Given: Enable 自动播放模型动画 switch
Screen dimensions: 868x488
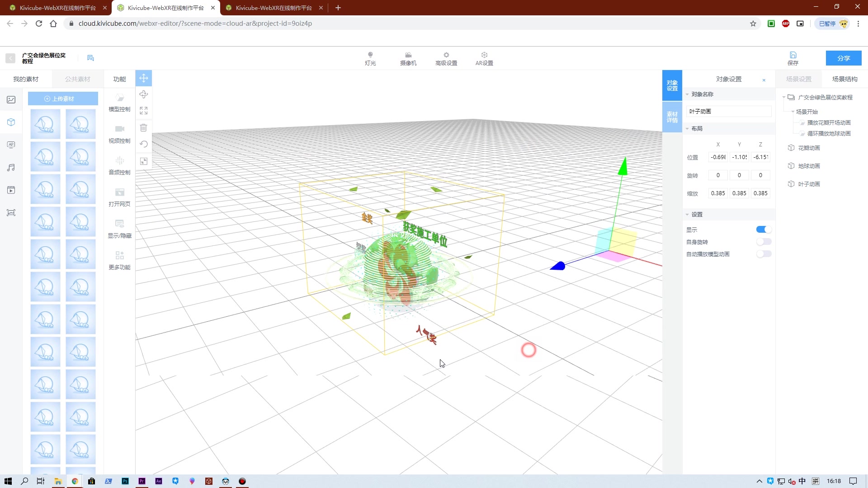Looking at the screenshot, I should 763,254.
